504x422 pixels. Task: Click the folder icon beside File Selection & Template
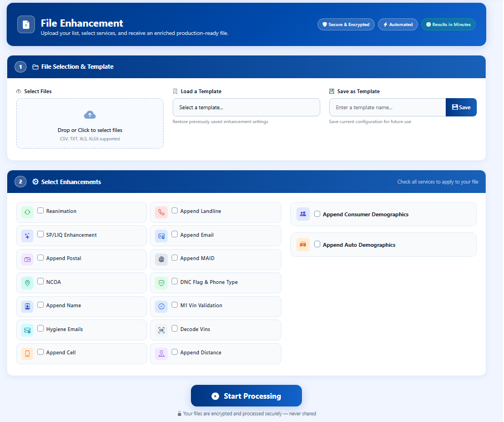click(36, 67)
